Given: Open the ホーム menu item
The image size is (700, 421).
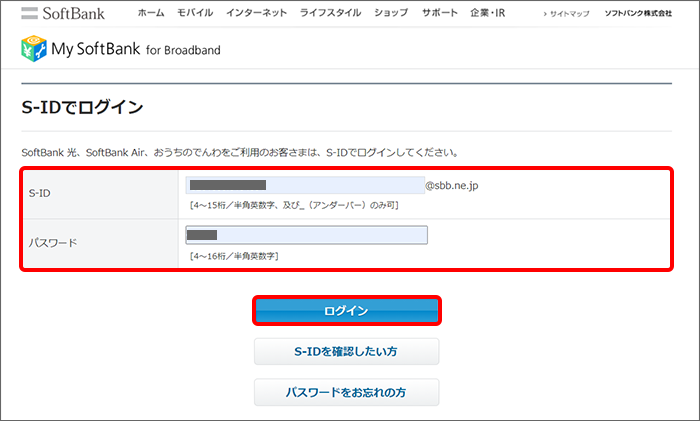Looking at the screenshot, I should 151,13.
